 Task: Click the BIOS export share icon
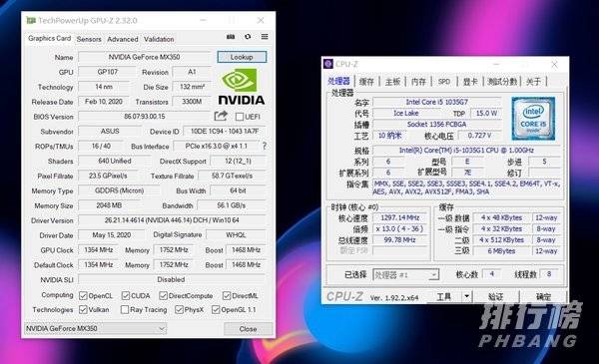click(x=221, y=116)
